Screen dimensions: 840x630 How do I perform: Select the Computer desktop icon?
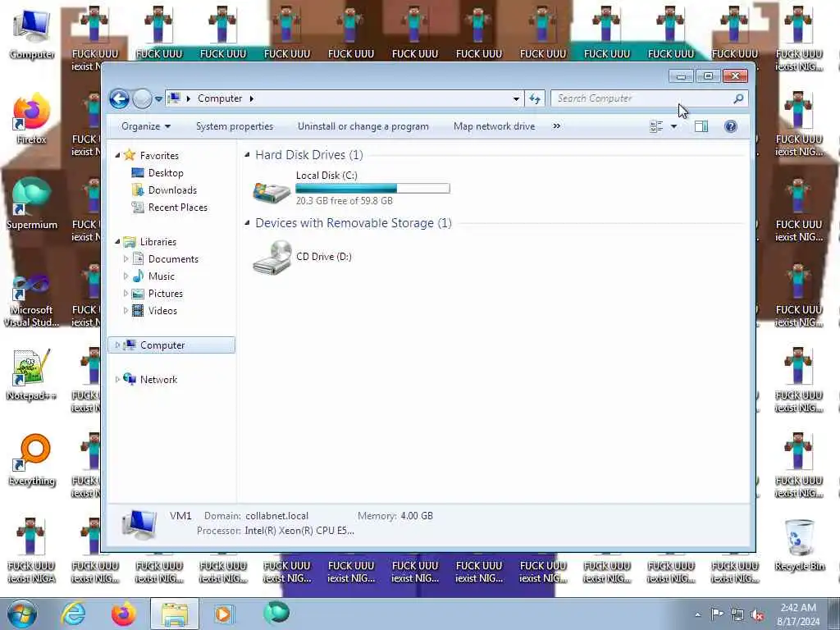[x=32, y=35]
